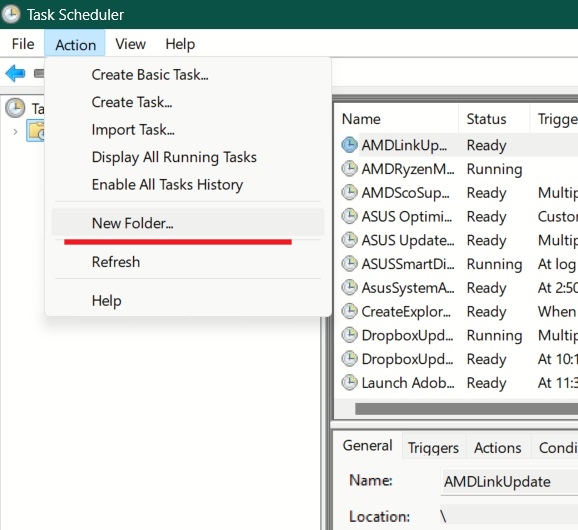Screen dimensions: 578x530
Task: Click the clock icon beside Launch Adob... task
Action: [x=349, y=383]
